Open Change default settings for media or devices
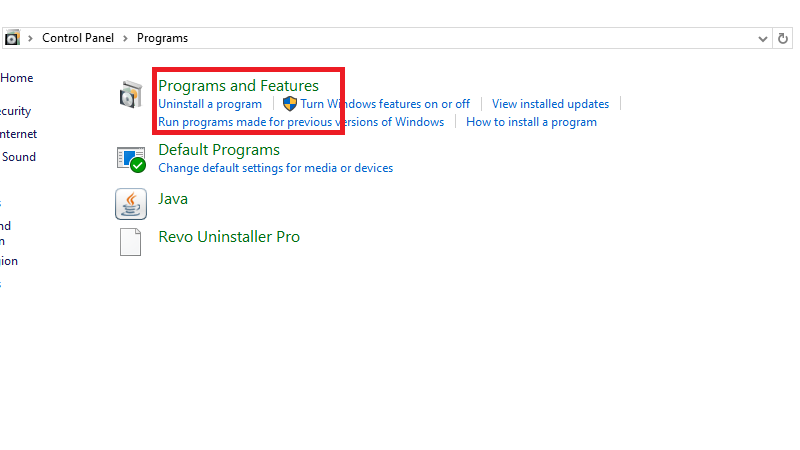The image size is (800, 450). 275,168
